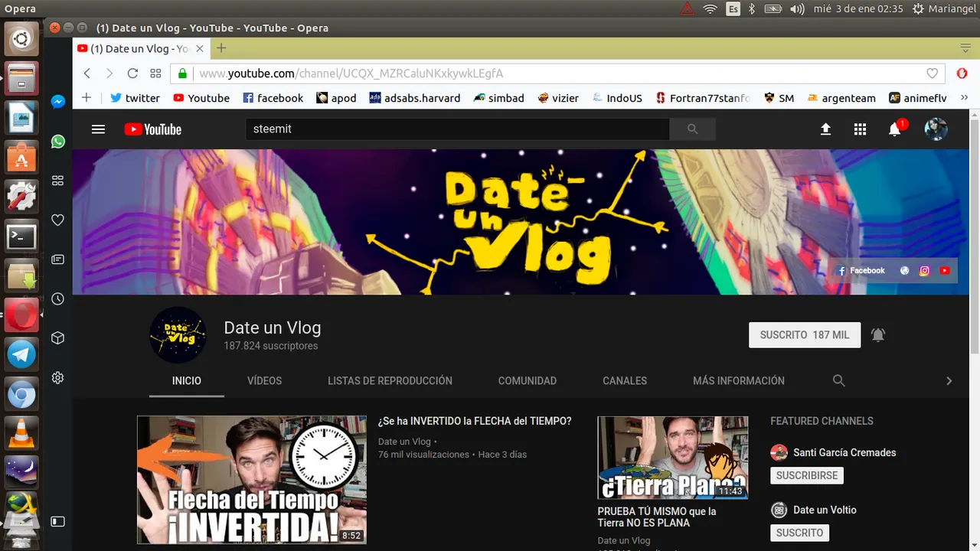Go back with Opera back arrow
This screenshot has height=551, width=980.
coord(87,73)
